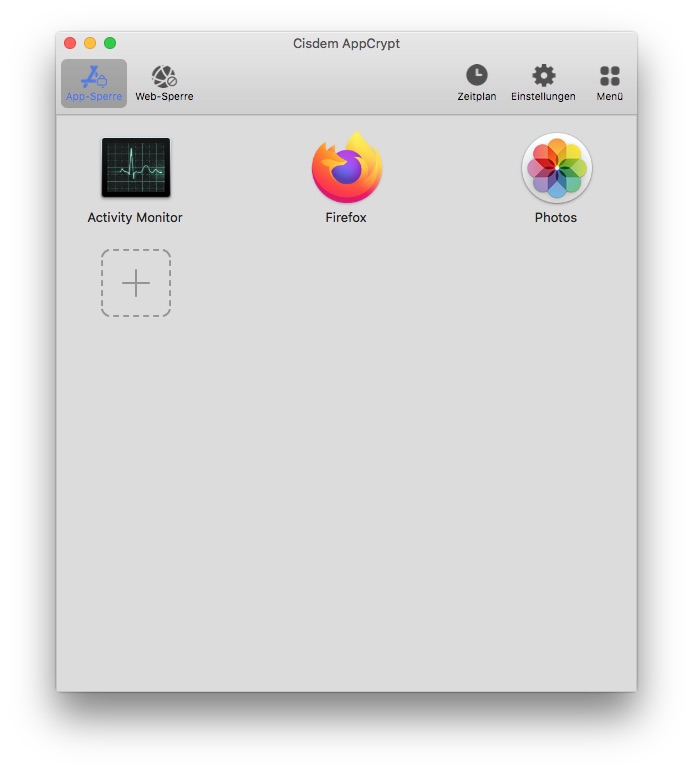Click the "Activity Monitor" name label
Image resolution: width=693 pixels, height=772 pixels.
135,217
